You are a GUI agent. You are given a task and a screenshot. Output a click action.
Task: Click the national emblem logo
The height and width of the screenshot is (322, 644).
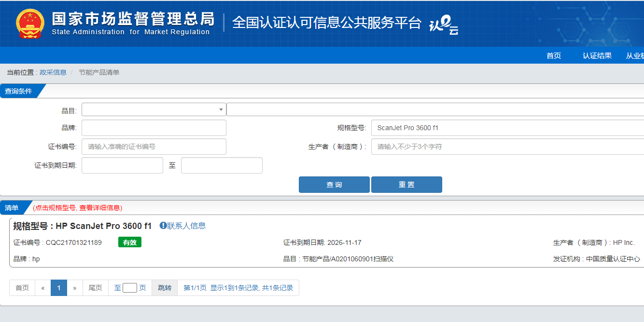[x=30, y=24]
